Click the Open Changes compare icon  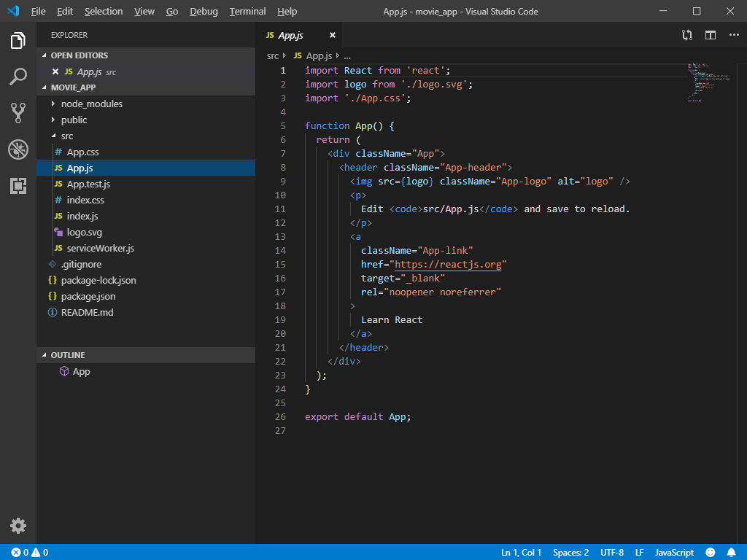pyautogui.click(x=687, y=35)
